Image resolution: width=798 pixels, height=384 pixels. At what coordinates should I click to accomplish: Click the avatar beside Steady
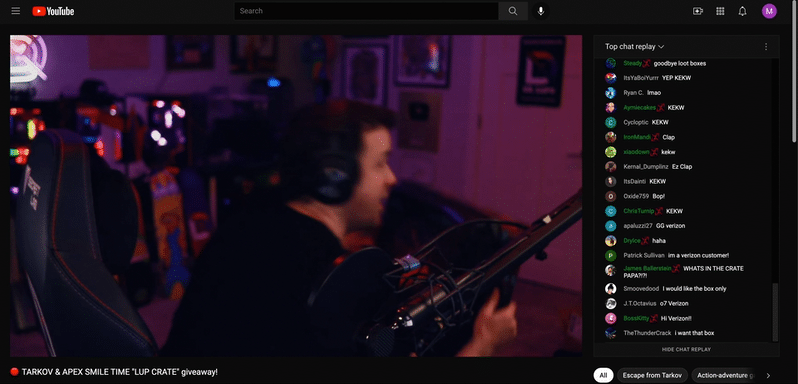(611, 63)
